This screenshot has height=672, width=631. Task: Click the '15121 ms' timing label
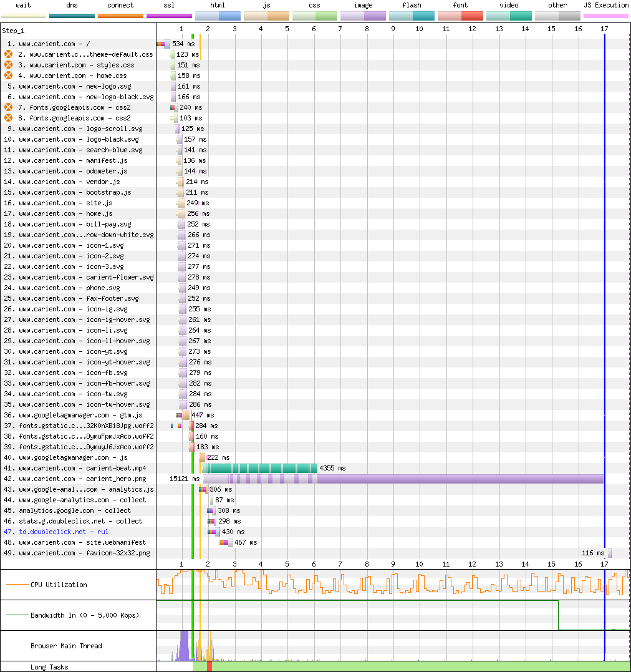(x=185, y=479)
